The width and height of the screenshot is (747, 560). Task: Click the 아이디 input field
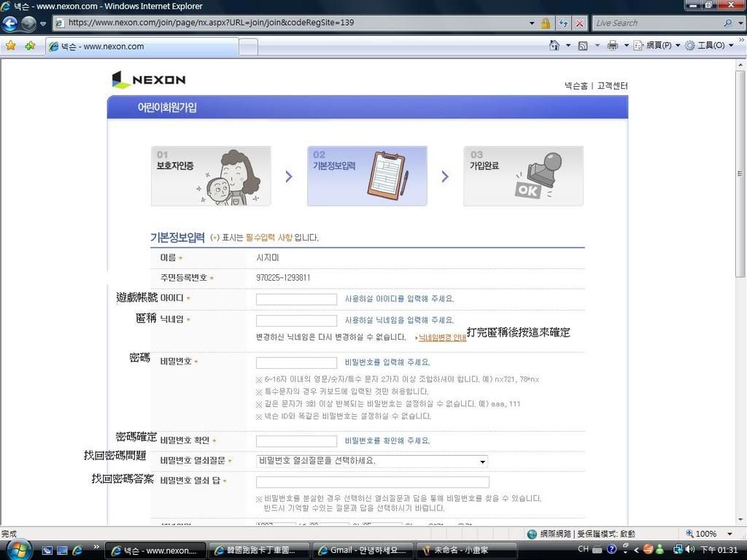point(296,299)
